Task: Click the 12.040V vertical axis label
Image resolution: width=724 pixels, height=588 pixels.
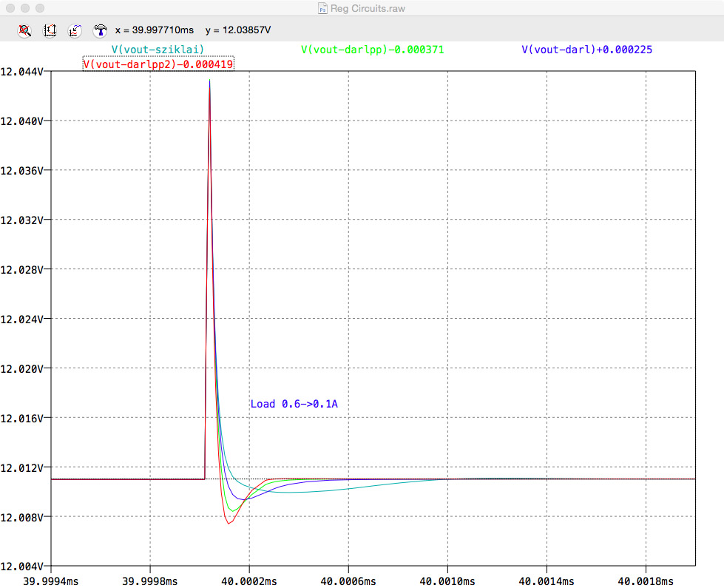Action: (x=21, y=121)
